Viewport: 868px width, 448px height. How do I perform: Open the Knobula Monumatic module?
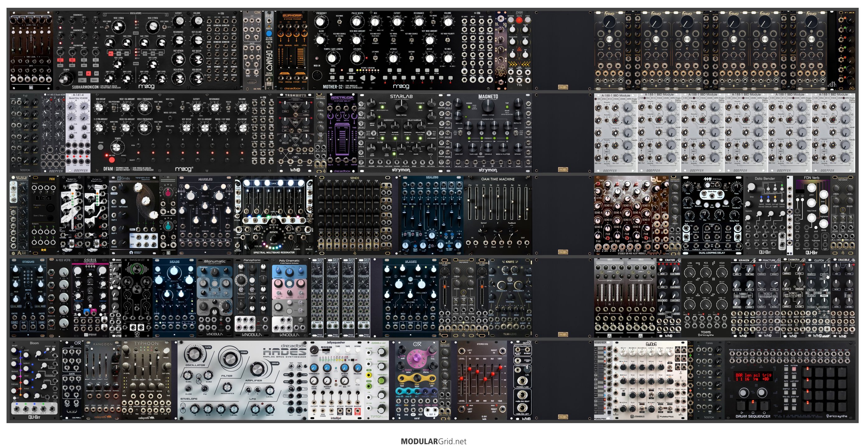tap(215, 298)
